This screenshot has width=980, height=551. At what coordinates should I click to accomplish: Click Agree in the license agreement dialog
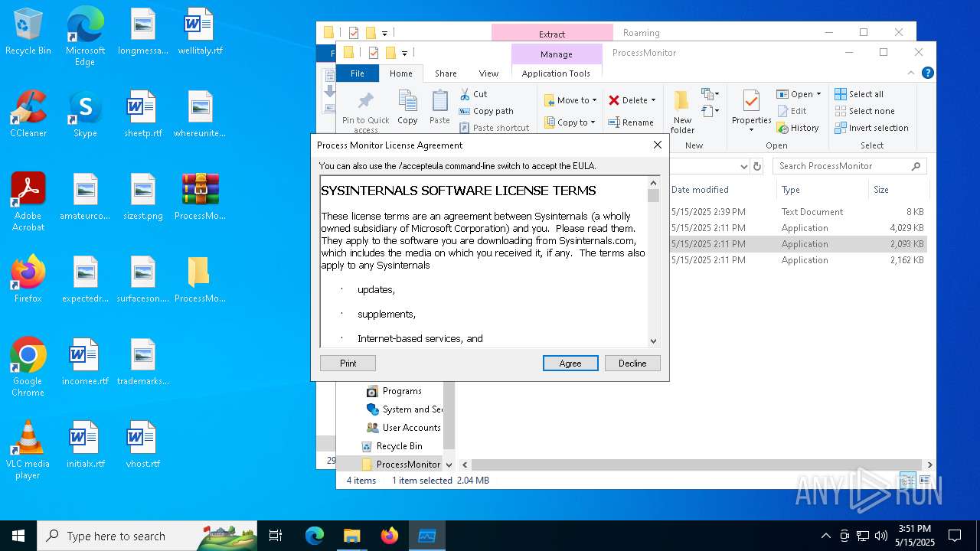[x=570, y=363]
